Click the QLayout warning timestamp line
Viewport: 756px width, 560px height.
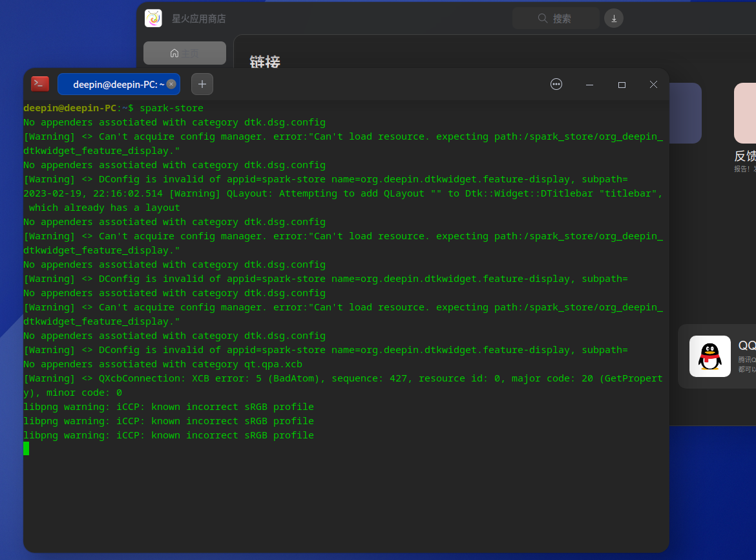coord(343,200)
